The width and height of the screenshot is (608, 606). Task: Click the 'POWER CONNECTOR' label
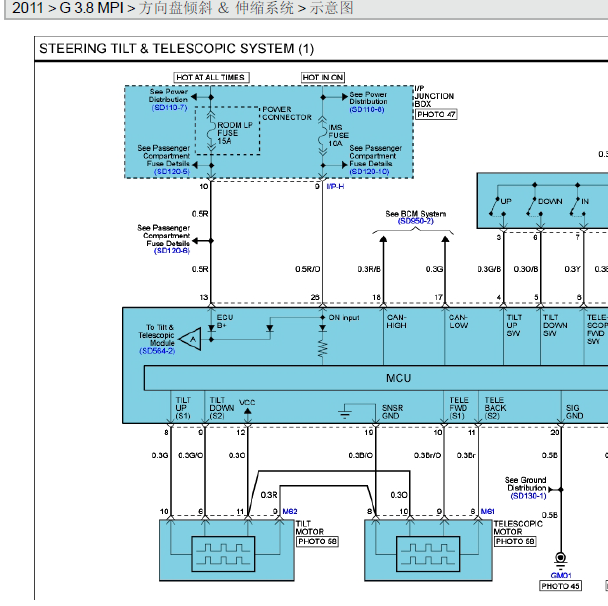287,113
